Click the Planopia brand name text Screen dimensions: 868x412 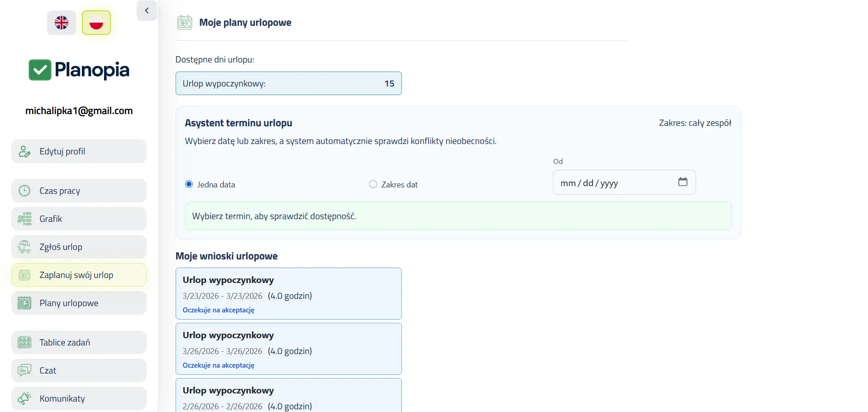tap(92, 70)
